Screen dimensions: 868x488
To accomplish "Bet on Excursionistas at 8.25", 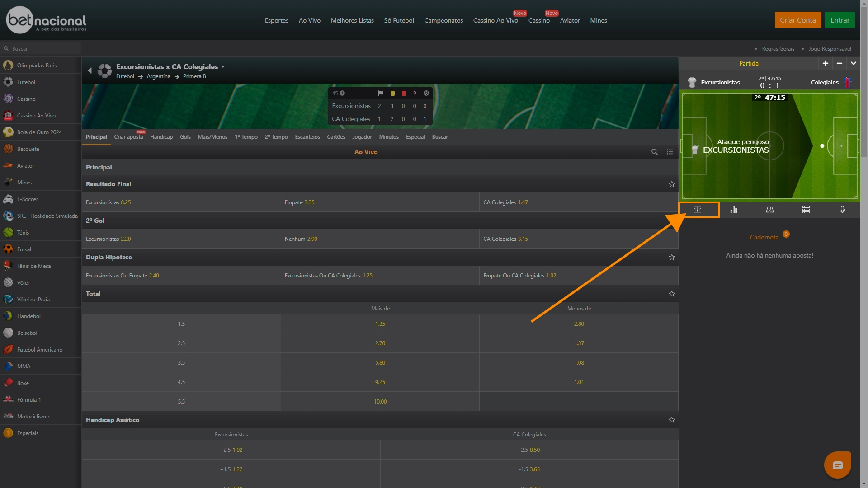I will tap(181, 202).
